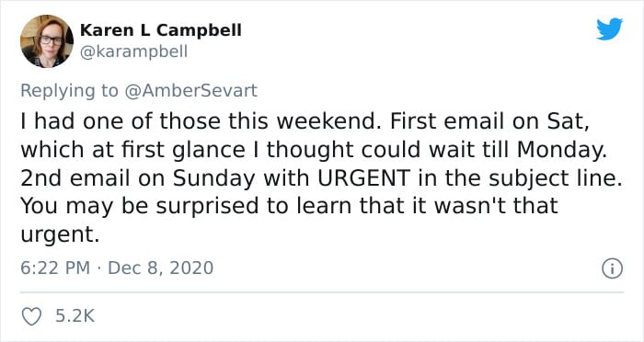The image size is (644, 342).
Task: Click the 6:22 PM timestamp
Action: click(55, 268)
